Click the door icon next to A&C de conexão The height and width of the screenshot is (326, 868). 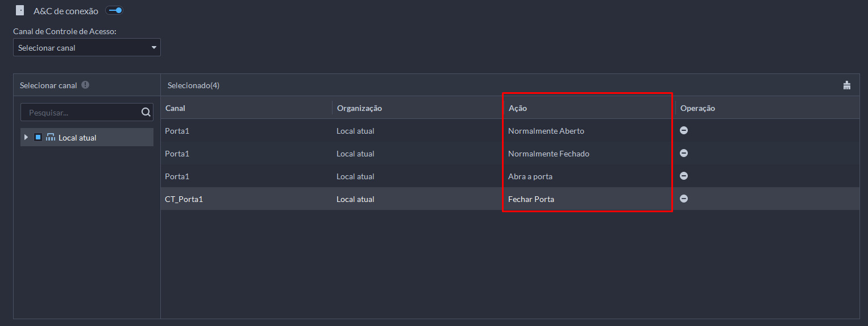20,10
